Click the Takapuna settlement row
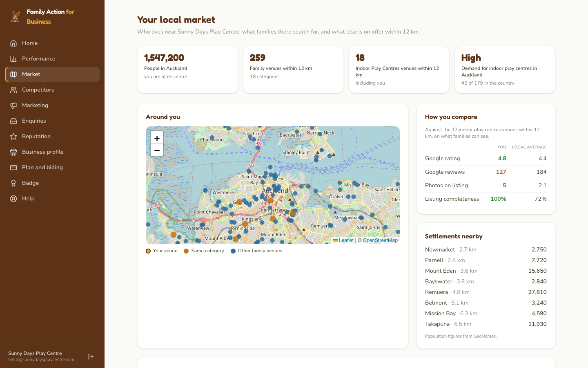This screenshot has height=368, width=588. (486, 324)
